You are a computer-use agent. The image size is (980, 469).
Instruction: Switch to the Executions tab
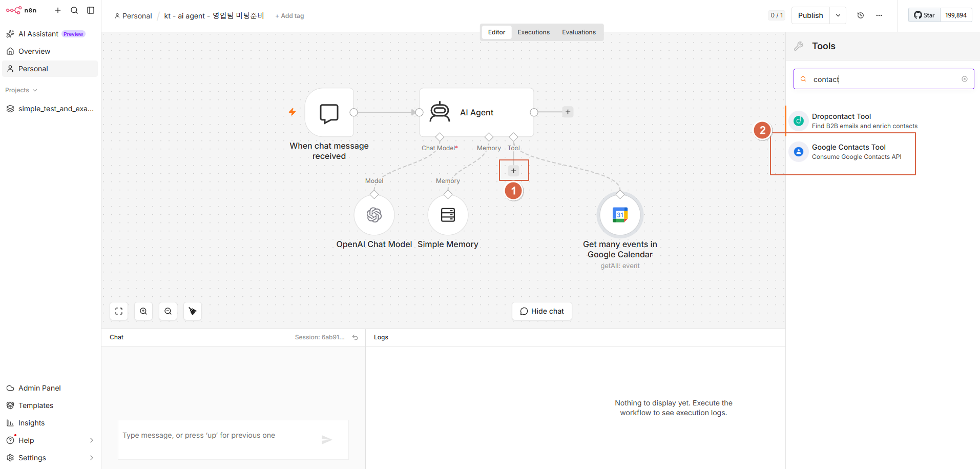pos(533,32)
